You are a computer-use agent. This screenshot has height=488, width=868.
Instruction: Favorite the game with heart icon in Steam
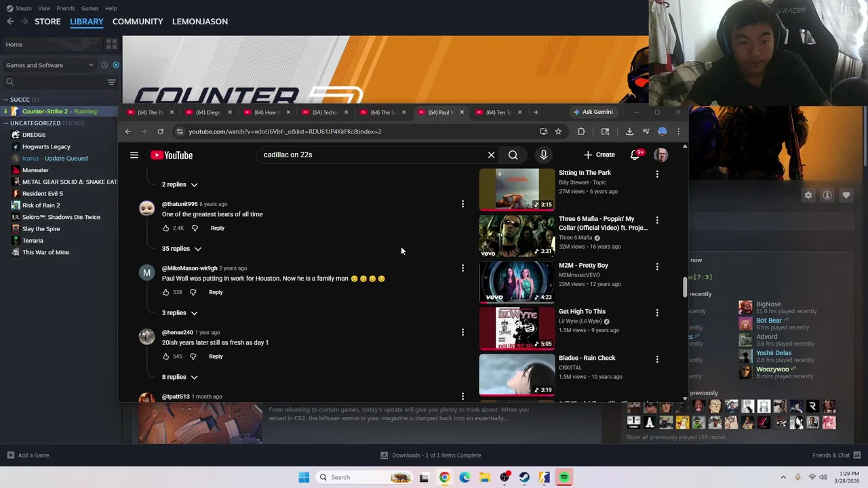(x=846, y=195)
